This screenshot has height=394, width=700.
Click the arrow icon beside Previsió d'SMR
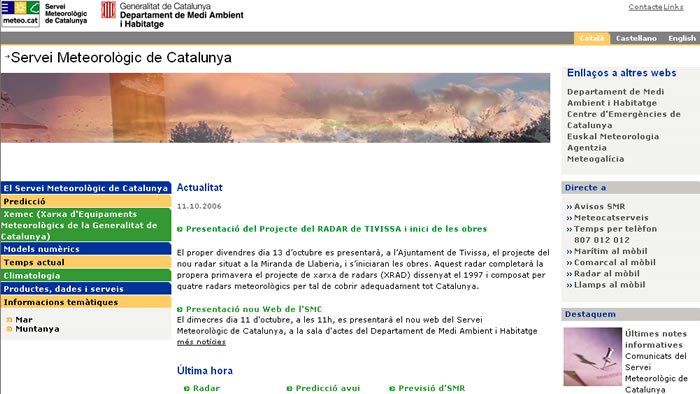pyautogui.click(x=392, y=389)
